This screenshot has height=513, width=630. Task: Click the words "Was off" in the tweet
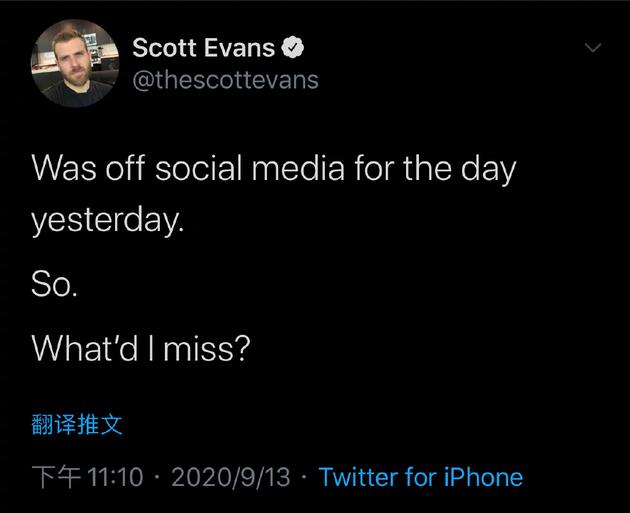(80, 167)
